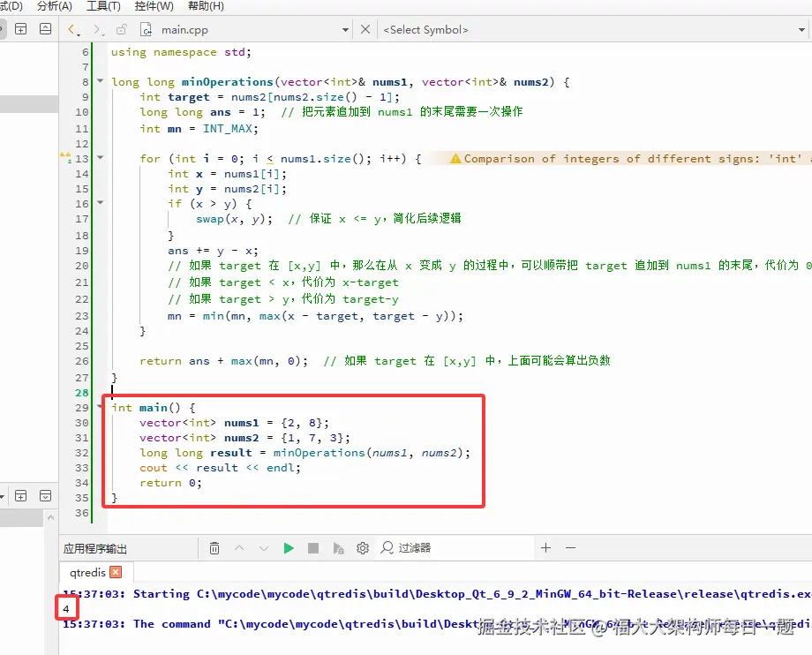The height and width of the screenshot is (655, 812).
Task: Open the 帮助(H) menu
Action: click(206, 6)
